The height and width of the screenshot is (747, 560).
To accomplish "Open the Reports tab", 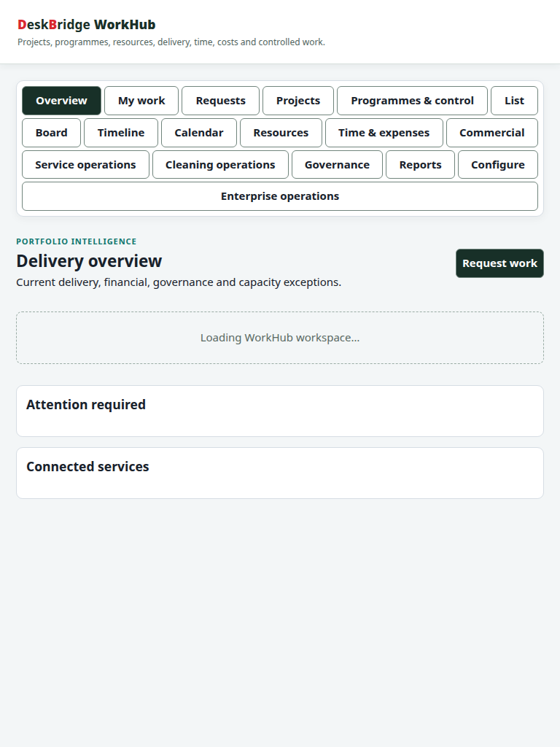I will [421, 164].
